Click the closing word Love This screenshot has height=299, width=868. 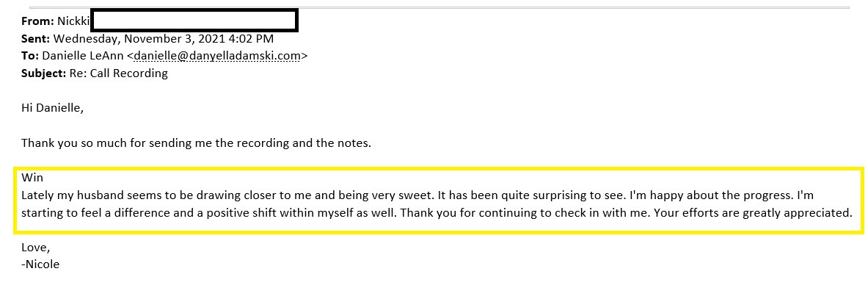click(35, 248)
